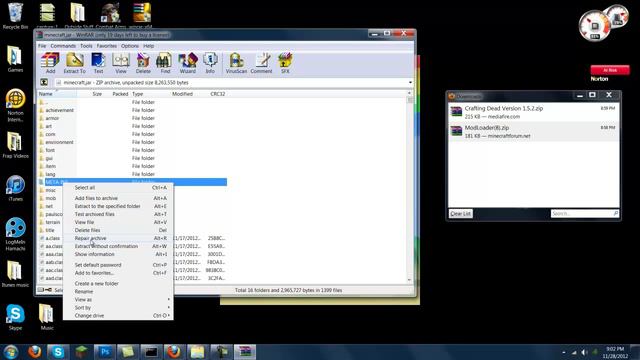Select the Frap Videos folder icon
The height and width of the screenshot is (360, 640).
[15, 145]
